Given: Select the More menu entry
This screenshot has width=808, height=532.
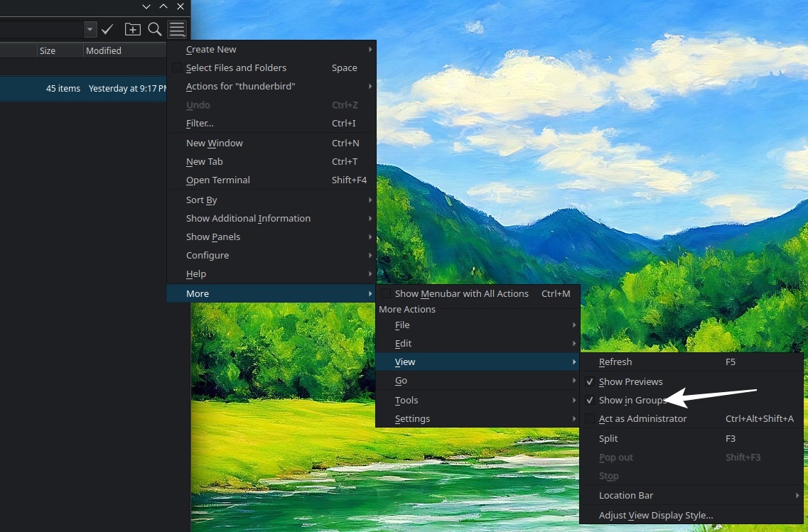Looking at the screenshot, I should (271, 293).
